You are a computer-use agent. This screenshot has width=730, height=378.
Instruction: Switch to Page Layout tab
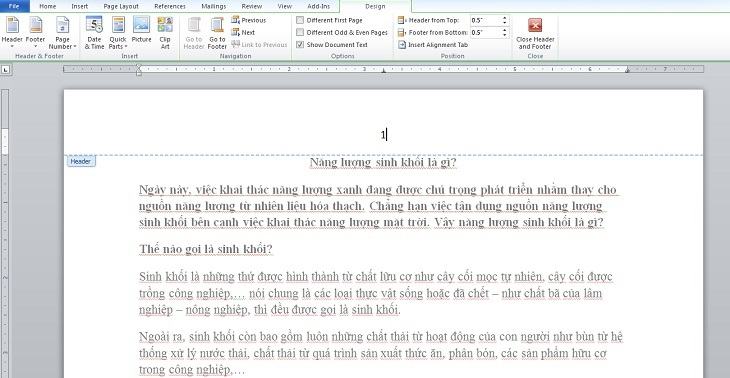121,6
